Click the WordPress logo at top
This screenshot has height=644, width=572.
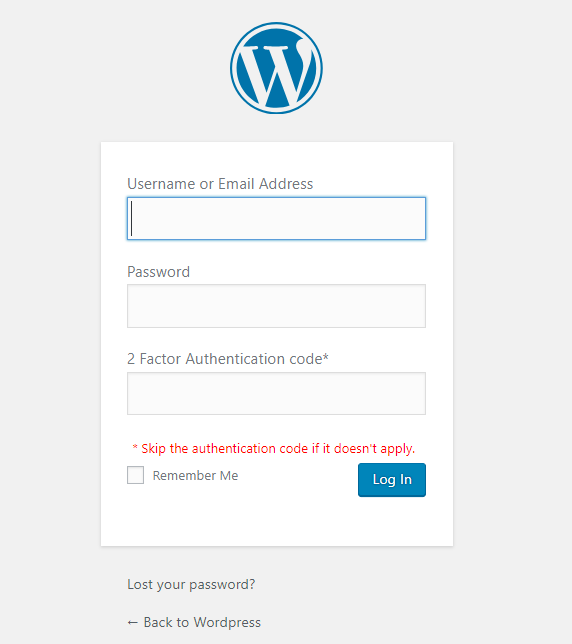point(276,68)
